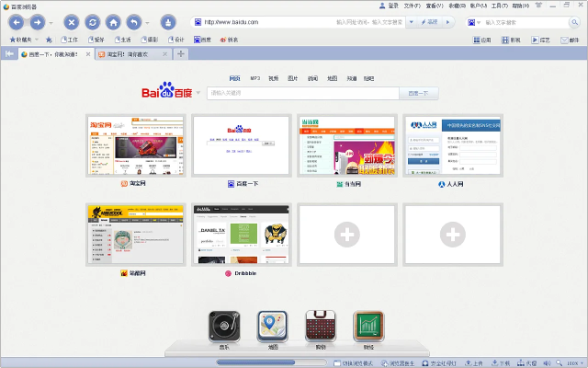Expand the address bar dropdown arrow
The image size is (588, 368).
coord(411,21)
